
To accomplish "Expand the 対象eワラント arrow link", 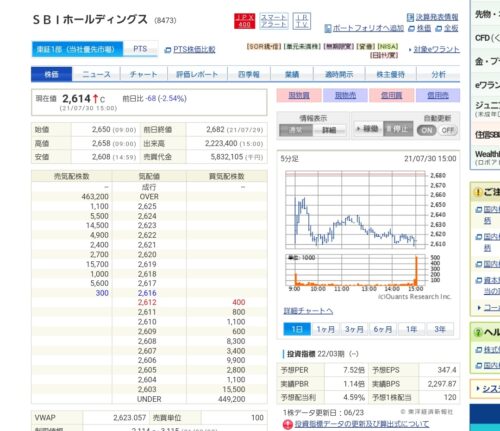I will (x=434, y=50).
